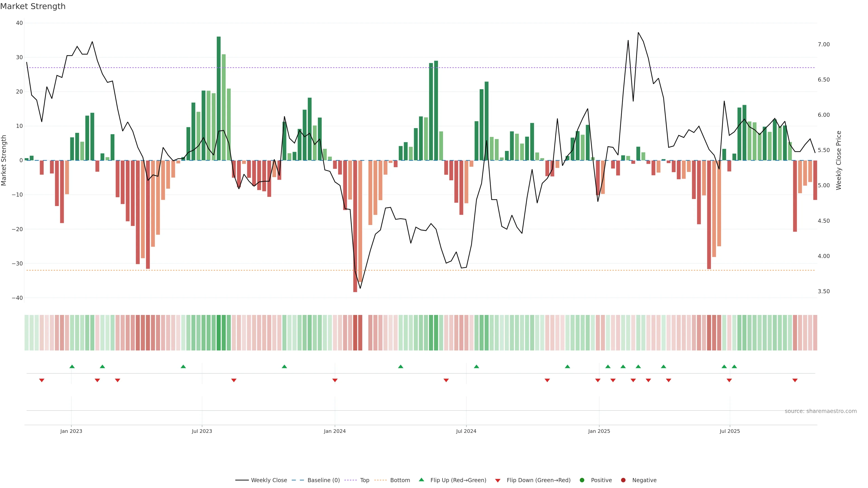Click the first flip-up marker near Jan 2023
The height and width of the screenshot is (488, 868).
coord(72,366)
